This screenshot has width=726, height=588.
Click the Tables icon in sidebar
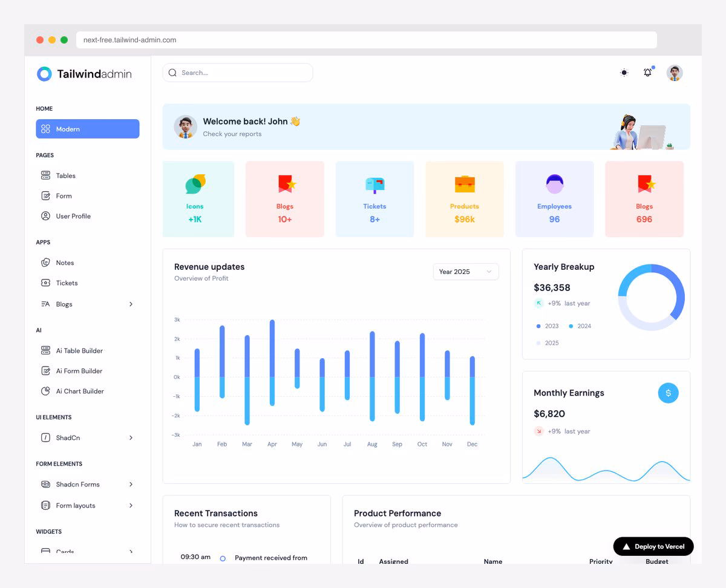pos(45,175)
